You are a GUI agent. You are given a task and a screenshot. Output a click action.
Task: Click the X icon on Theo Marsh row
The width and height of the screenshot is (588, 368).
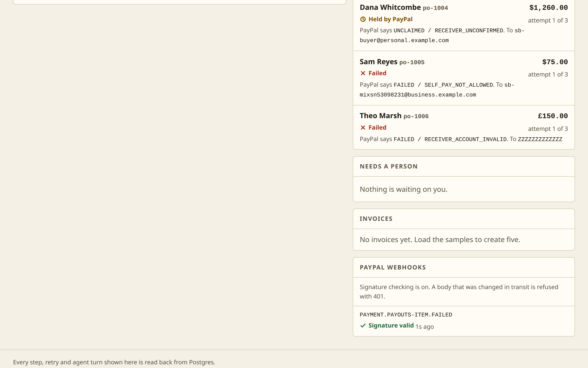pyautogui.click(x=363, y=128)
